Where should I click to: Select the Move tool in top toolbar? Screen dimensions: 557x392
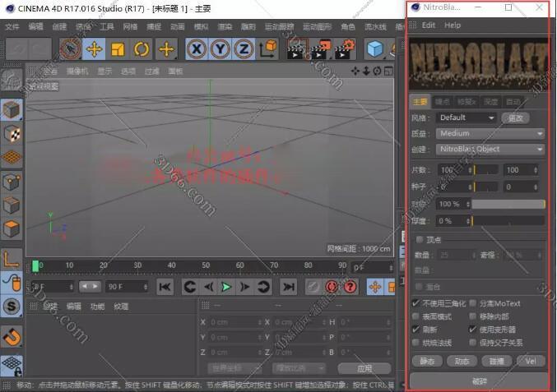pyautogui.click(x=95, y=49)
